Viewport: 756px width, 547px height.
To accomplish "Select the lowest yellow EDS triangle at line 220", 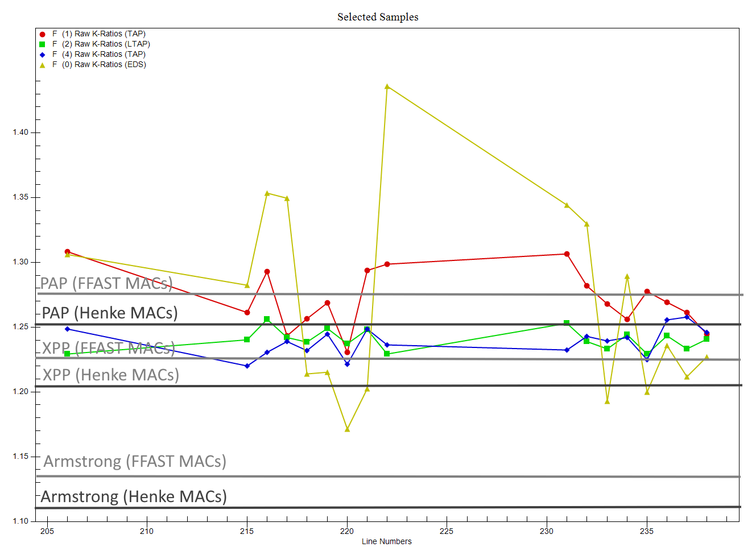I will (347, 429).
